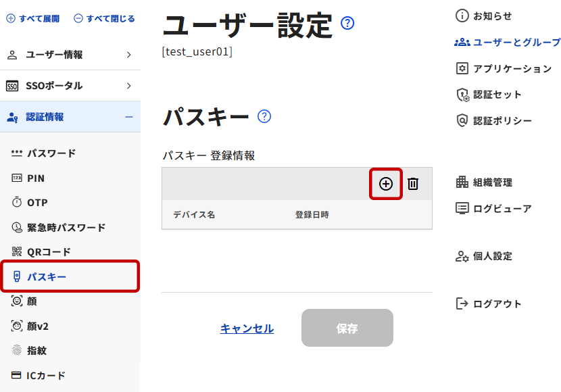Open help icon next to ユーザー設定 title
Screen dimensions: 561x392
347,23
